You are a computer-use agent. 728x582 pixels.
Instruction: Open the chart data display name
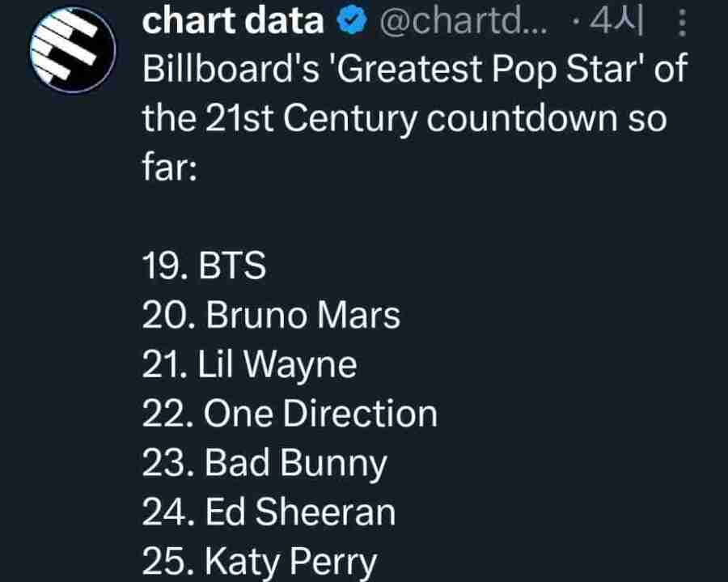click(233, 21)
